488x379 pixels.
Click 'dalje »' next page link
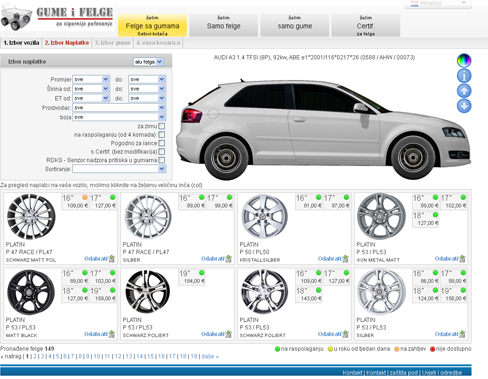click(210, 356)
